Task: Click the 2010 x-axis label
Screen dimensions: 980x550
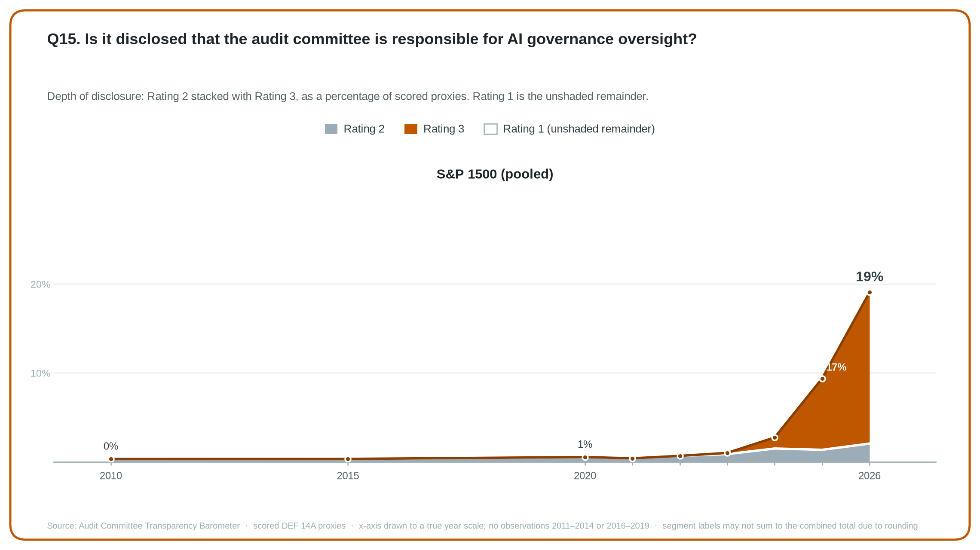Action: coord(111,476)
